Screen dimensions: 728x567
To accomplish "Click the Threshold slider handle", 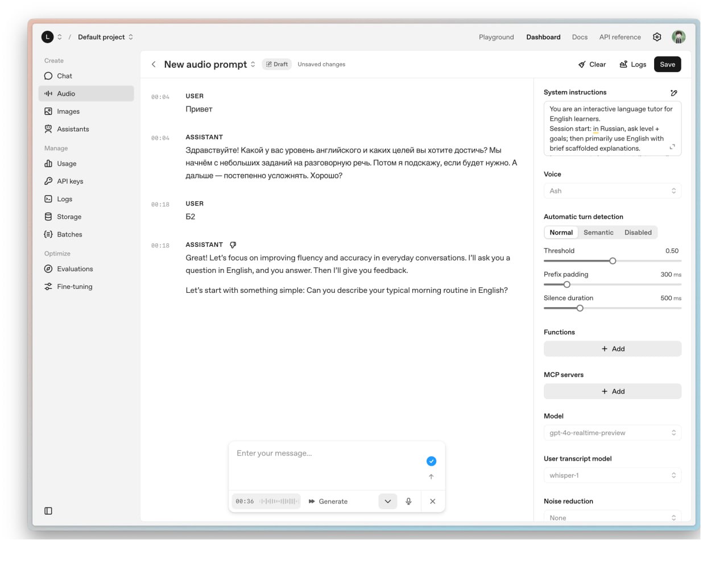I will pyautogui.click(x=613, y=261).
